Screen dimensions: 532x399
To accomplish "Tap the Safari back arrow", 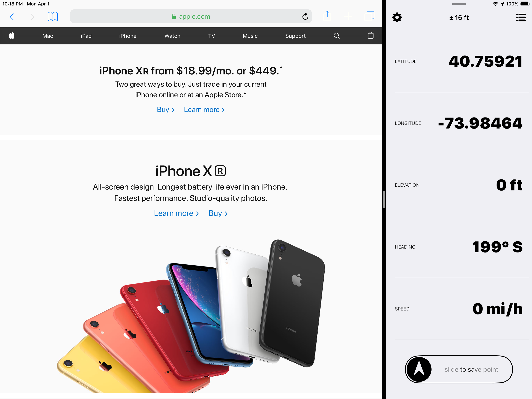I will point(12,17).
